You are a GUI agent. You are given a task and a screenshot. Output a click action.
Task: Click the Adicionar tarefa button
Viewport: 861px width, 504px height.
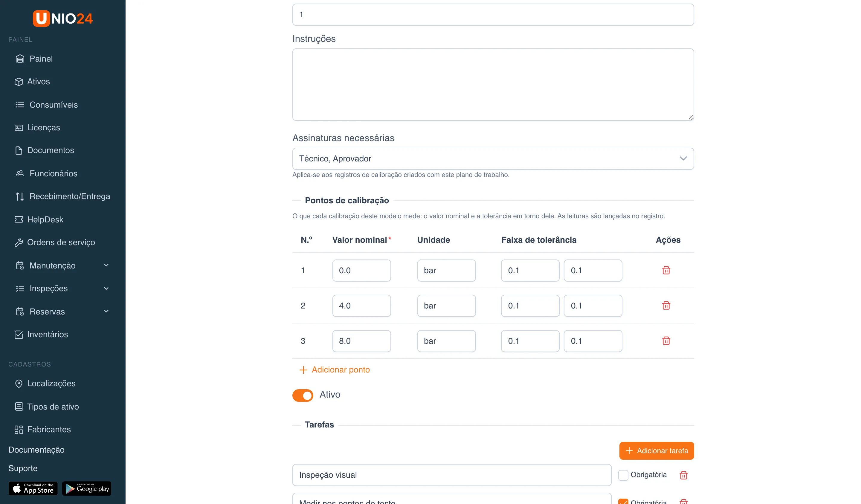click(x=656, y=451)
